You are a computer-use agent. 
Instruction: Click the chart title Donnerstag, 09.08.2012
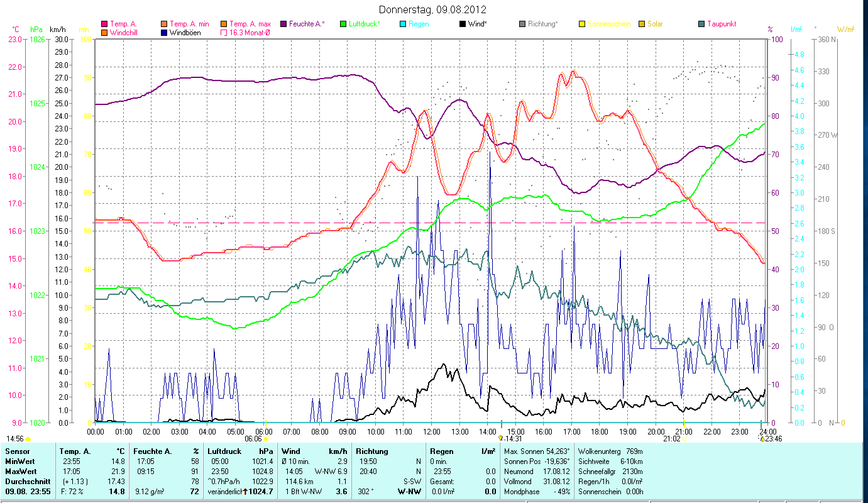[433, 9]
